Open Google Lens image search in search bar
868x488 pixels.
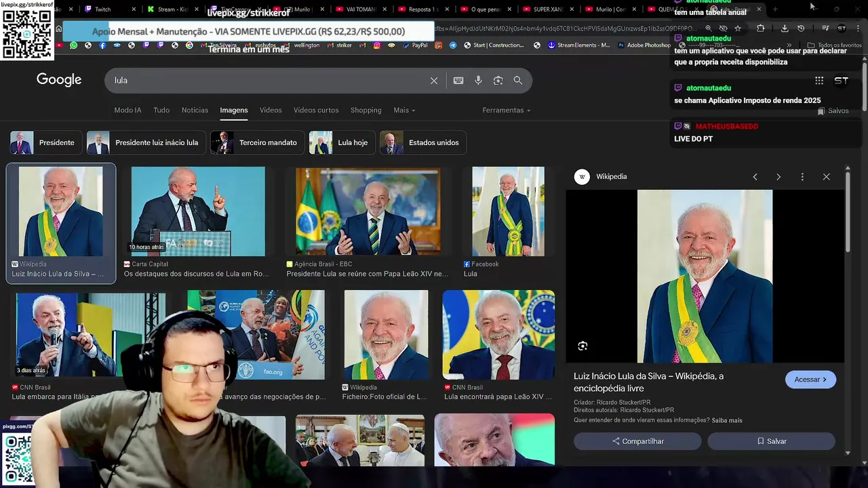coord(498,81)
